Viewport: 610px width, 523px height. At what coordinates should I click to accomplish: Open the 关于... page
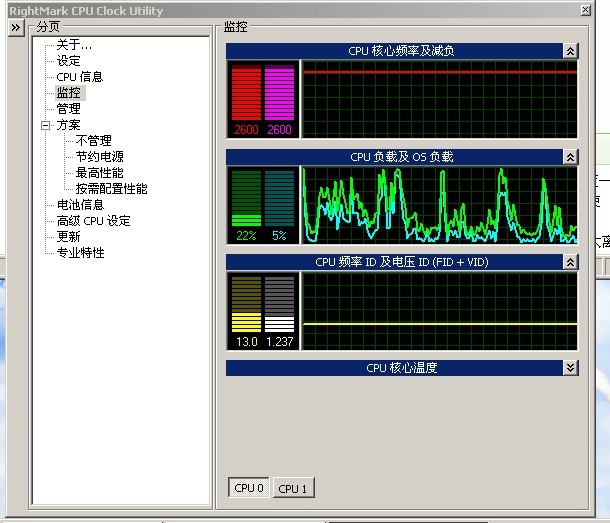pyautogui.click(x=74, y=45)
